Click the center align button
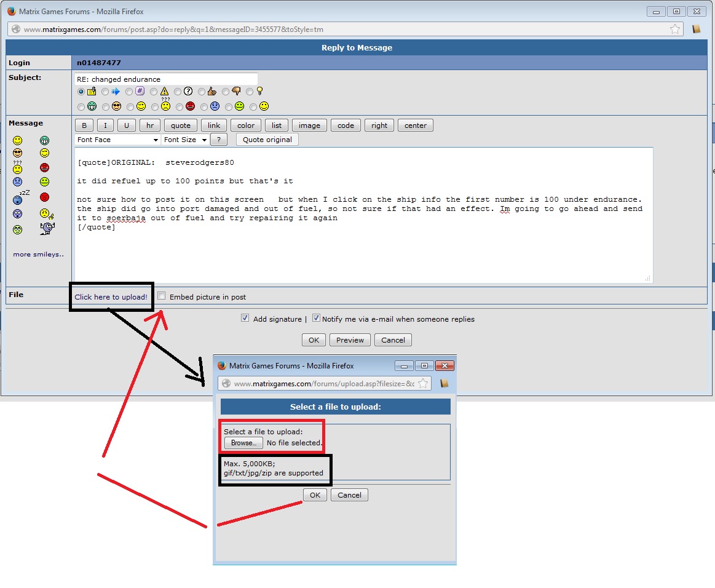 416,125
